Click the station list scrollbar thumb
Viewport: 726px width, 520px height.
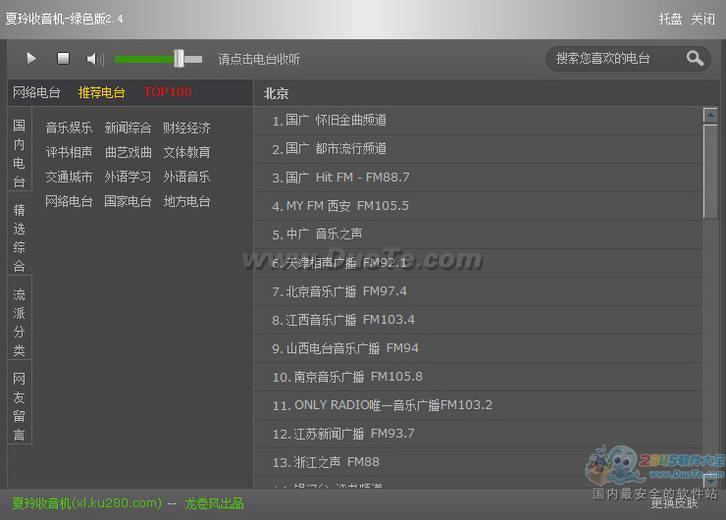click(x=710, y=171)
